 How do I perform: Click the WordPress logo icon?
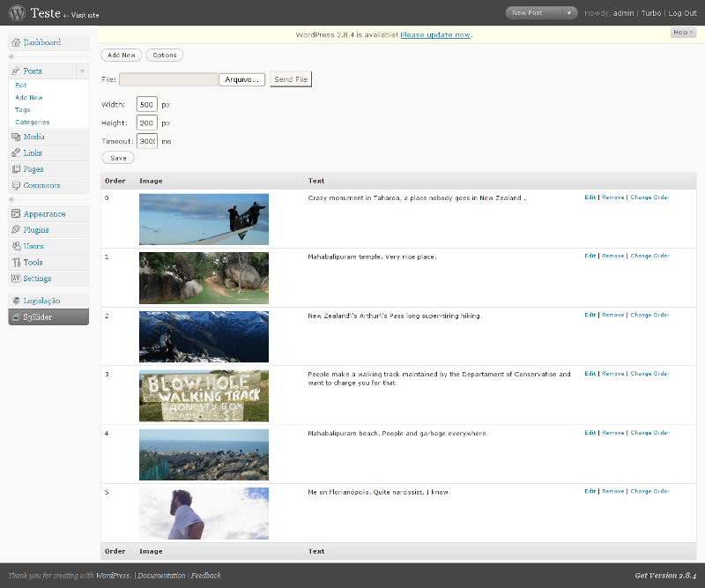tap(17, 13)
